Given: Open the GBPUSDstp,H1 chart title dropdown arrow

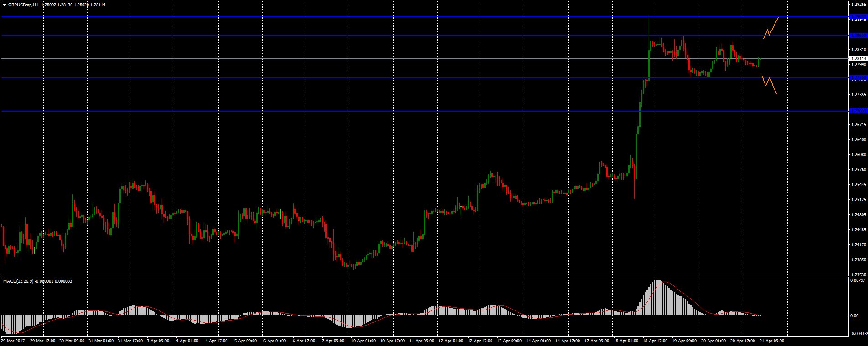Looking at the screenshot, I should click(4, 5).
